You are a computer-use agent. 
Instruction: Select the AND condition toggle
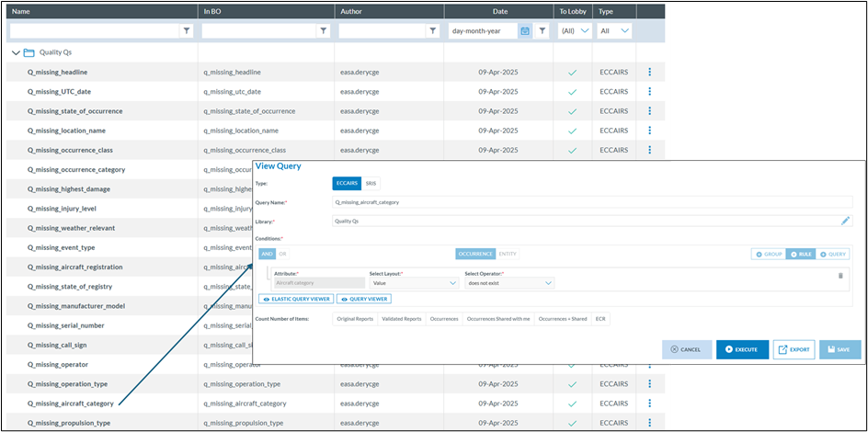point(267,254)
